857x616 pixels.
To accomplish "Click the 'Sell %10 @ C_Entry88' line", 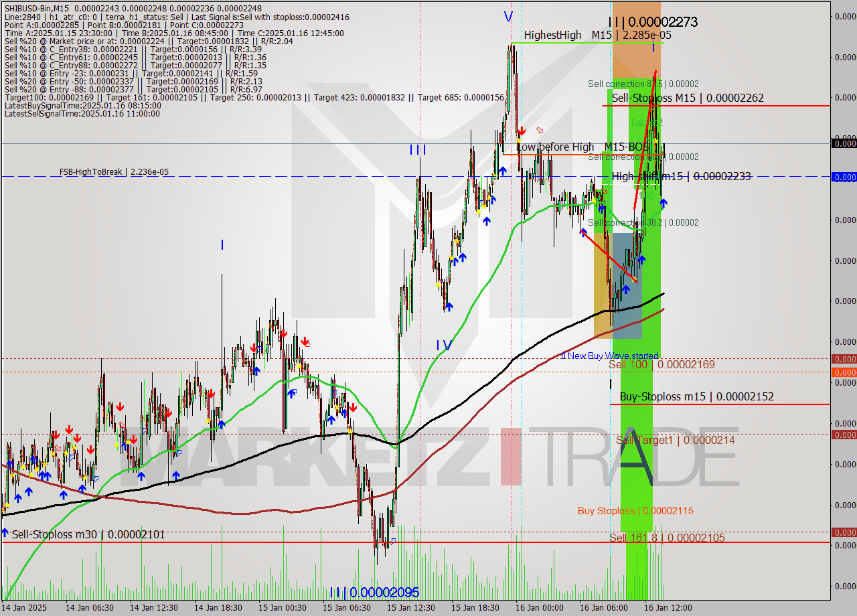I will pos(135,65).
